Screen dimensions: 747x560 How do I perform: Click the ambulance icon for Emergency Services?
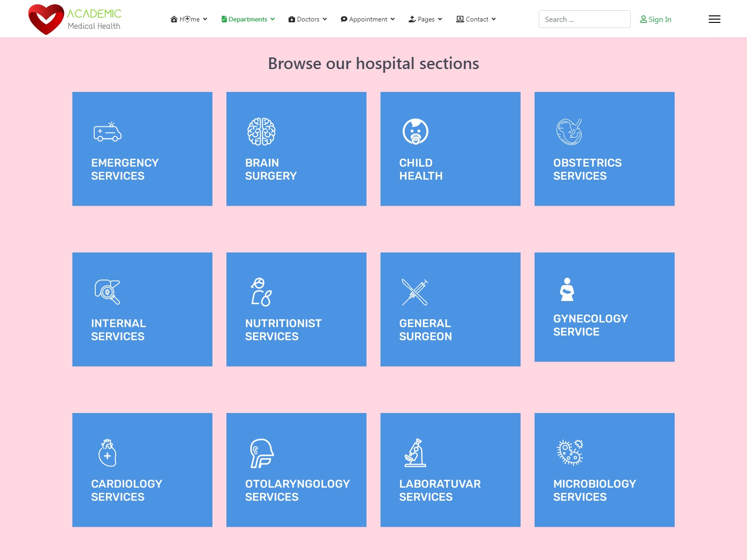107,132
